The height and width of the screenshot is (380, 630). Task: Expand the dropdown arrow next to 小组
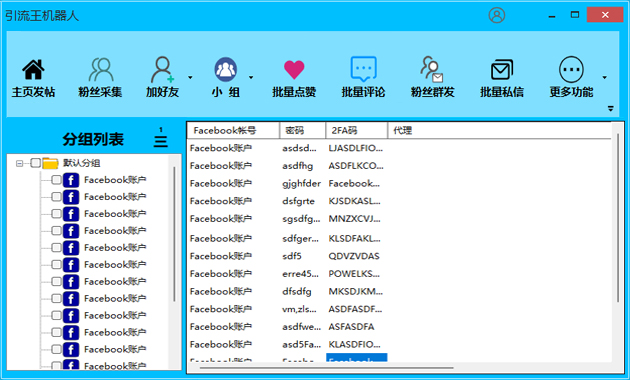(x=251, y=77)
